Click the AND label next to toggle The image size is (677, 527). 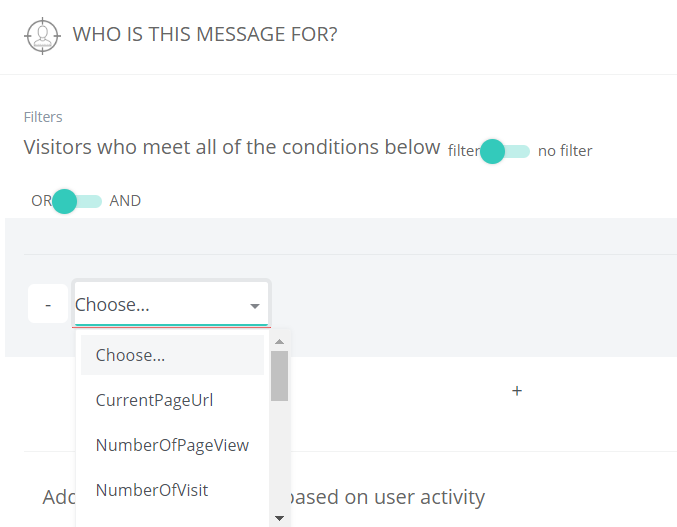[125, 201]
